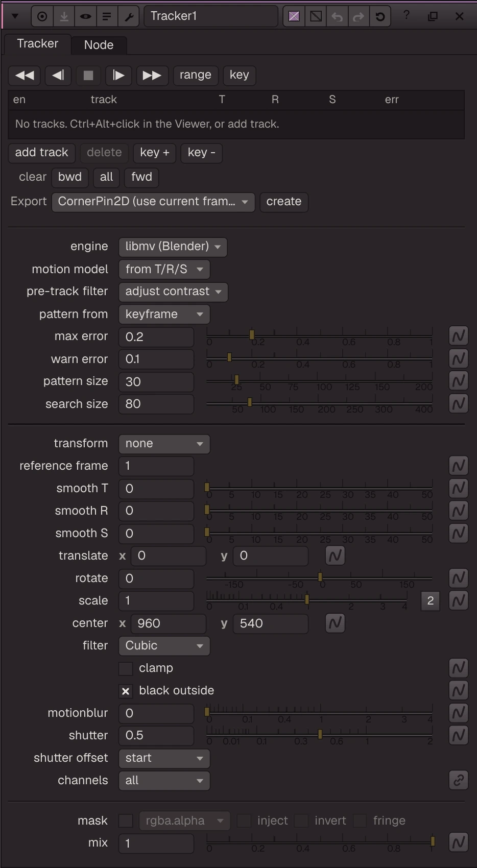Open animation menu for smooth T
Image resolution: width=477 pixels, height=868 pixels.
click(459, 488)
